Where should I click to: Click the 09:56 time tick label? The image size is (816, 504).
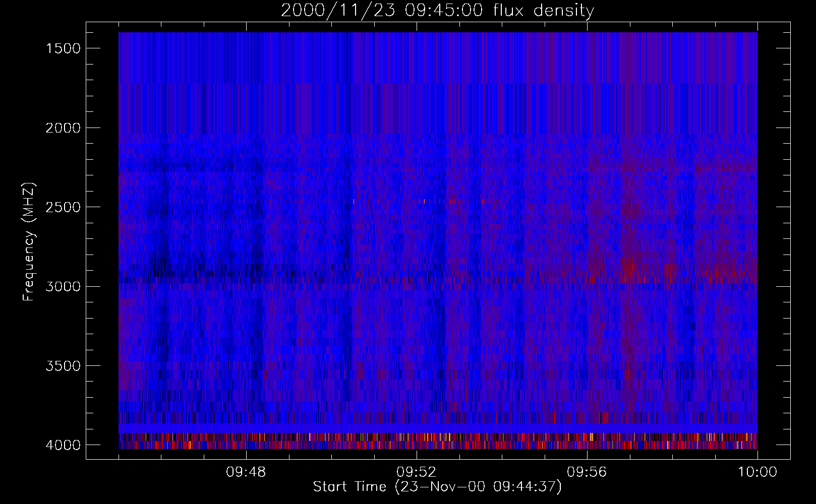[587, 472]
